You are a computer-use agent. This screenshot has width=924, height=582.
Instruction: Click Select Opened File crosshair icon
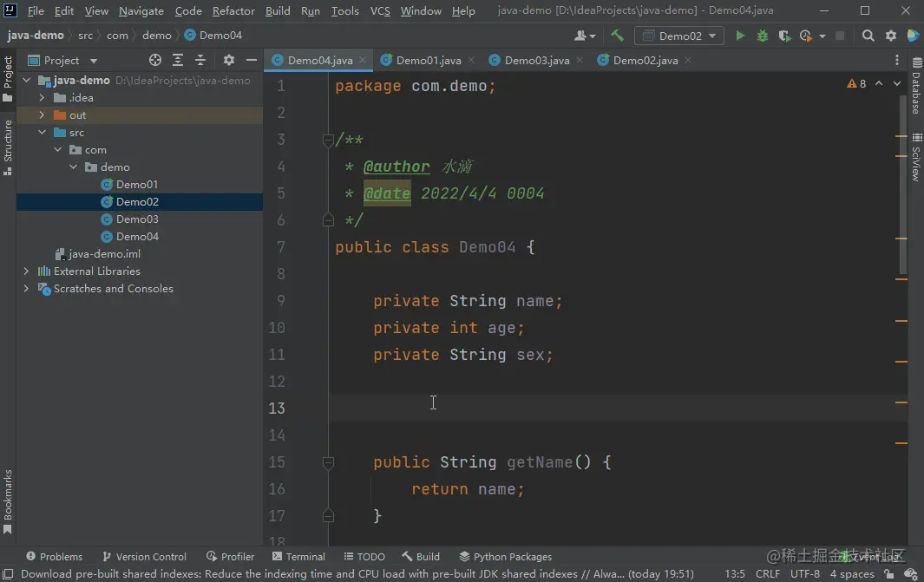155,60
